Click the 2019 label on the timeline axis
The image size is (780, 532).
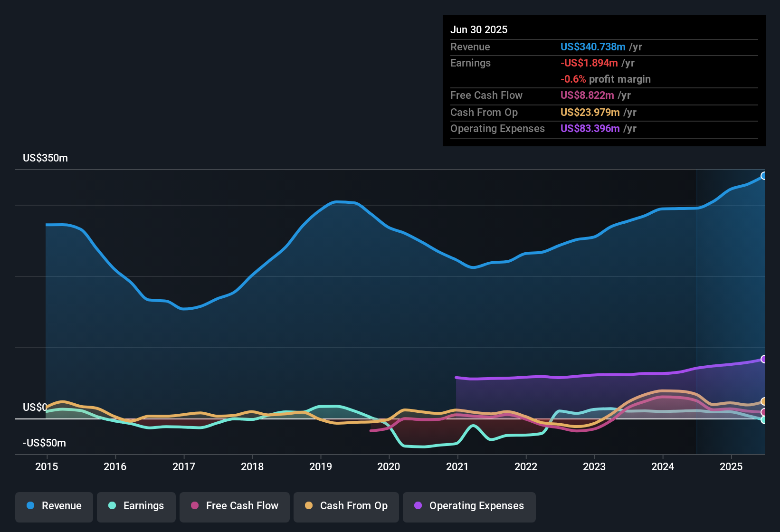coord(321,466)
